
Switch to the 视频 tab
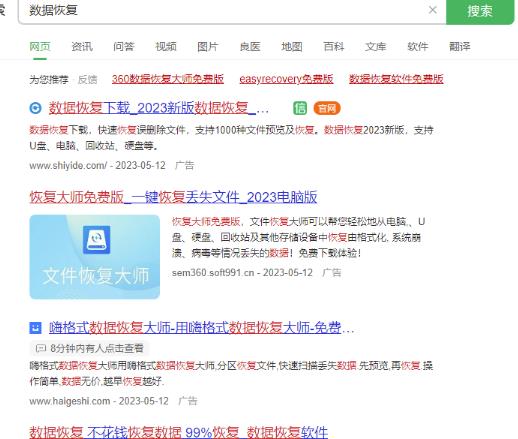166,46
